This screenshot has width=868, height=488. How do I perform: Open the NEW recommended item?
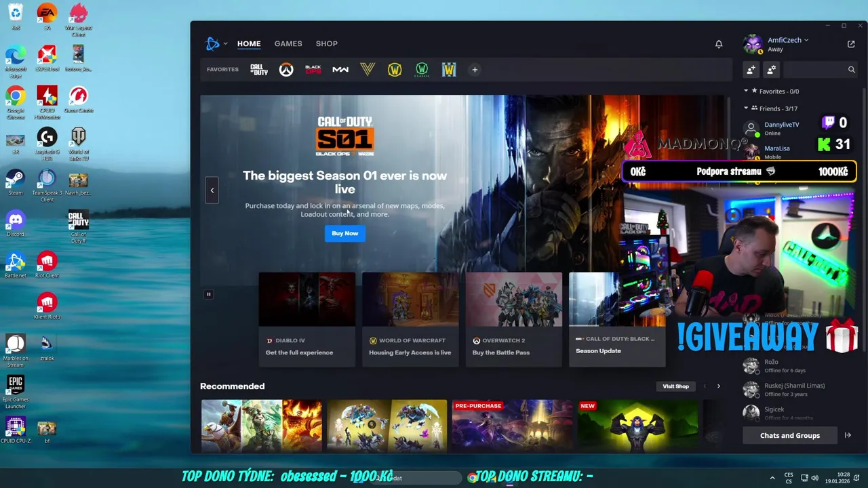click(x=637, y=426)
